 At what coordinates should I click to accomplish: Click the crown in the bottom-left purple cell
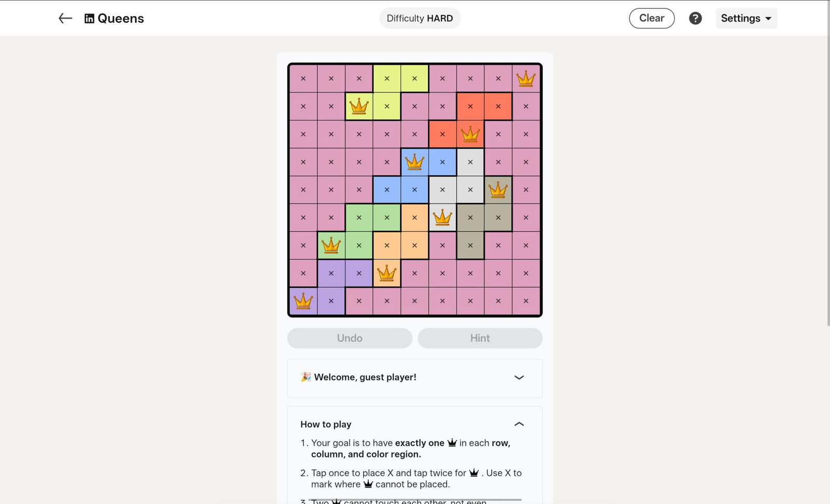click(x=303, y=301)
